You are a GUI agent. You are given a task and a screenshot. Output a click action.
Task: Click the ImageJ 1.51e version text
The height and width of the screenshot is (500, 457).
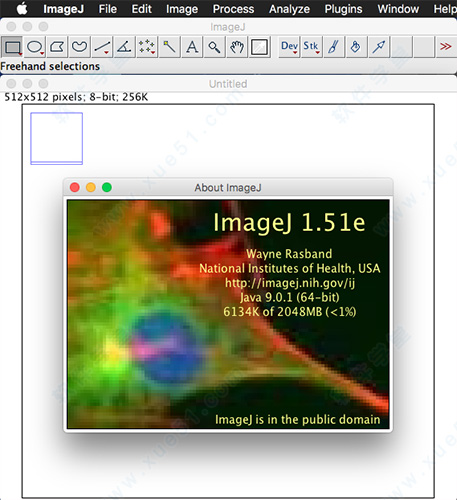pos(289,222)
